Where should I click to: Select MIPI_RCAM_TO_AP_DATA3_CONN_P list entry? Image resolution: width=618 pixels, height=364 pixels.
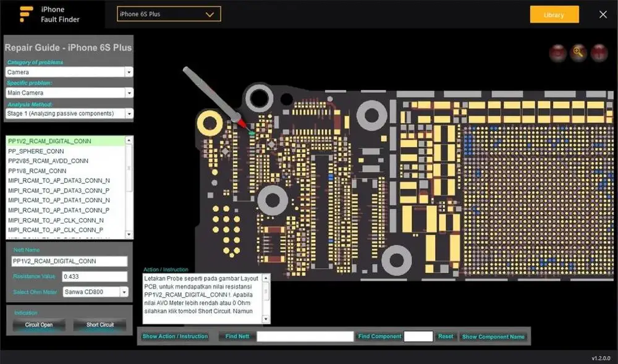[x=66, y=191]
